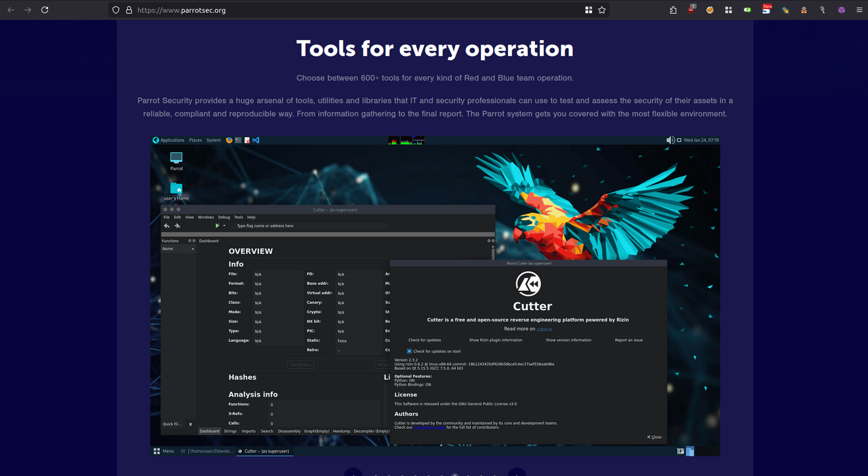Open the tracking protection shield icon
868x476 pixels.
click(117, 10)
